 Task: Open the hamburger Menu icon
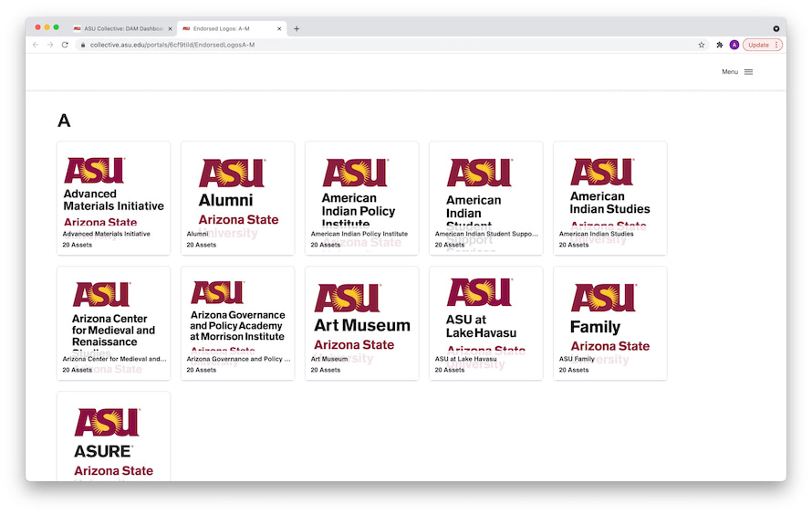point(748,72)
